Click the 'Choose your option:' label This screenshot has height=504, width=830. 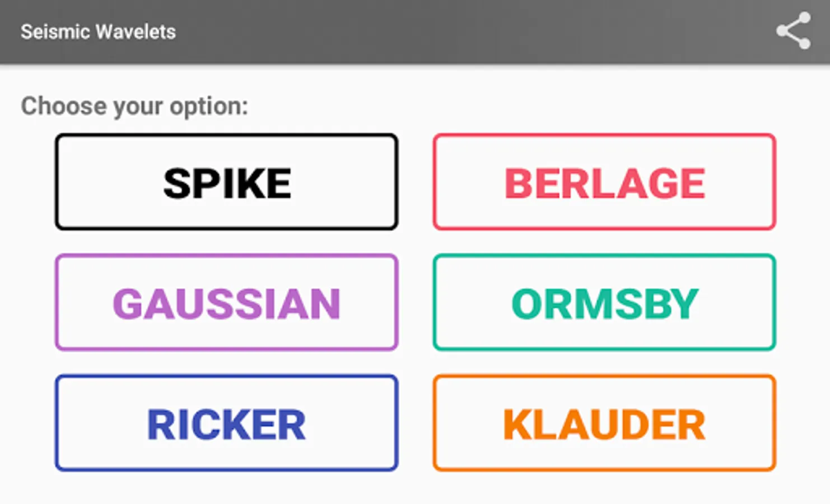[134, 106]
